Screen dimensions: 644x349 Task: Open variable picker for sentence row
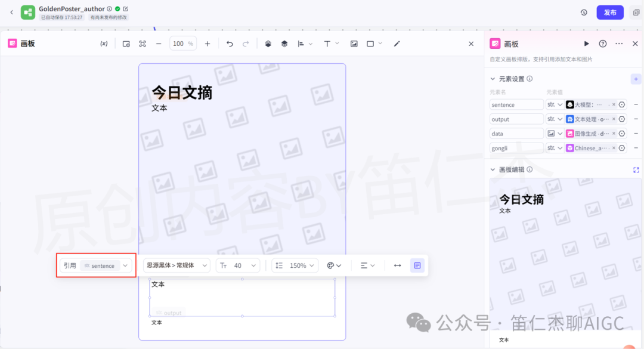622,104
